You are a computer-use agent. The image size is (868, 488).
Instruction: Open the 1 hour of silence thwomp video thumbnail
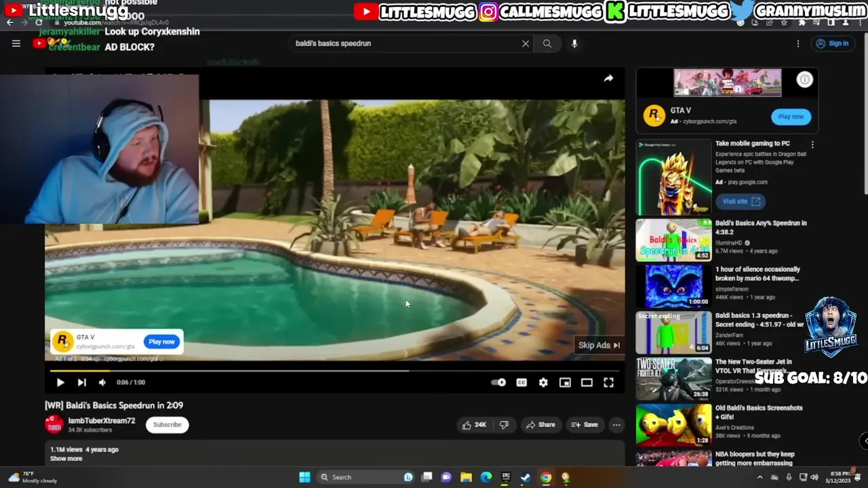coord(673,286)
